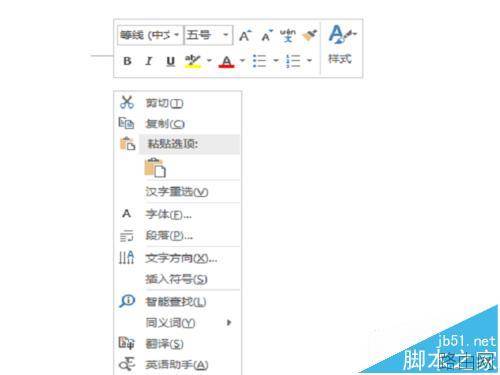This screenshot has width=500, height=375.
Task: Expand the highlight color dropdown arrow
Action: 209,61
